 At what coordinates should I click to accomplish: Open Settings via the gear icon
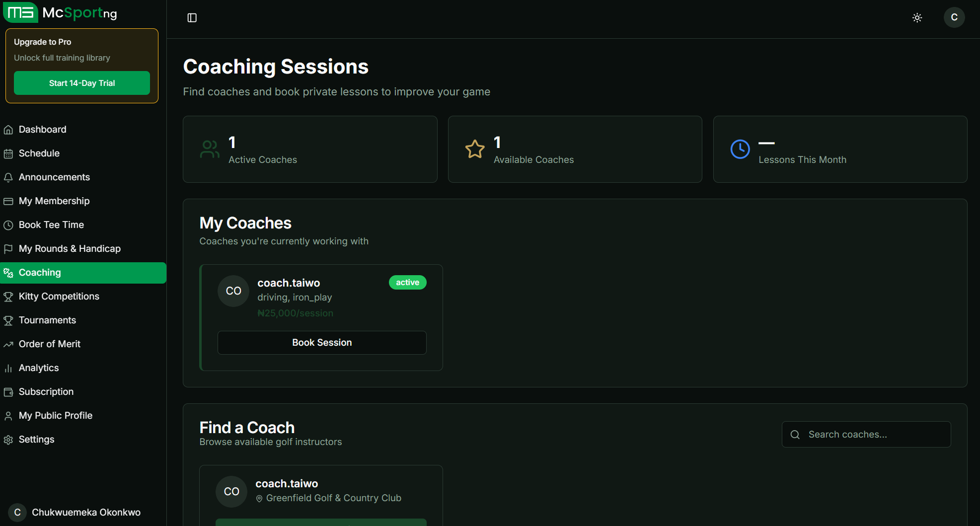(x=9, y=439)
